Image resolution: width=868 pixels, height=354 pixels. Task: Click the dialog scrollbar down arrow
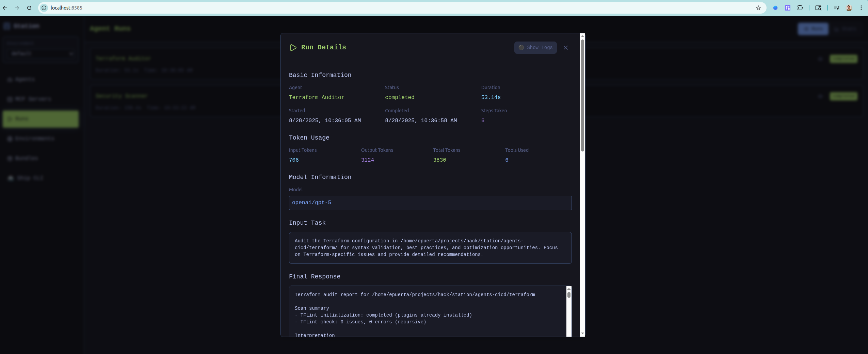pyautogui.click(x=582, y=334)
